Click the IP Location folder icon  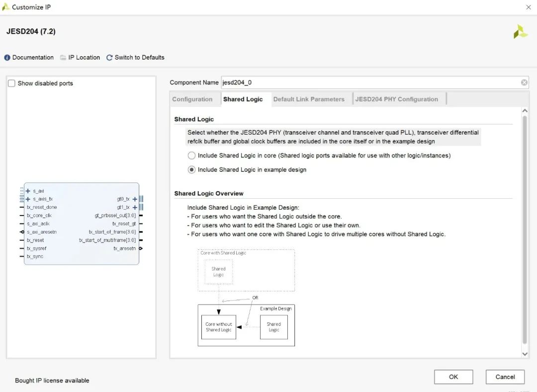coord(63,58)
